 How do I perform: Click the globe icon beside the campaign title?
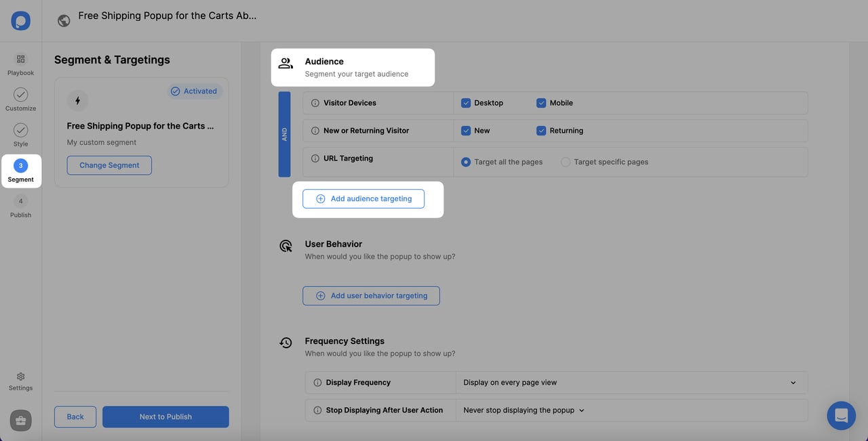click(64, 20)
